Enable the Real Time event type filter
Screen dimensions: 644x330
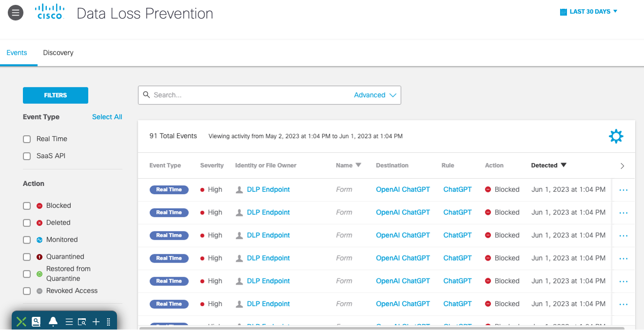tap(27, 139)
